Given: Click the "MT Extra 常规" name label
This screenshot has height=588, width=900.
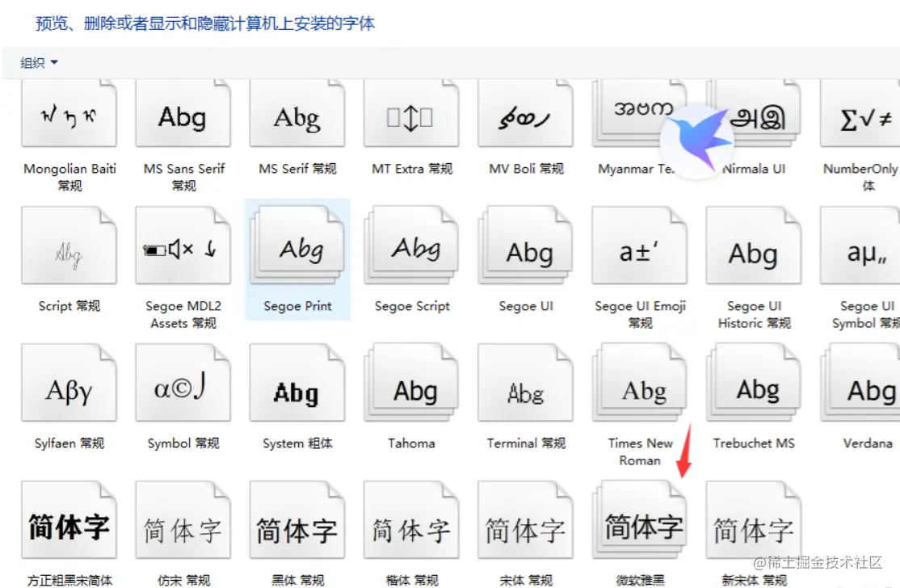Looking at the screenshot, I should coord(412,169).
